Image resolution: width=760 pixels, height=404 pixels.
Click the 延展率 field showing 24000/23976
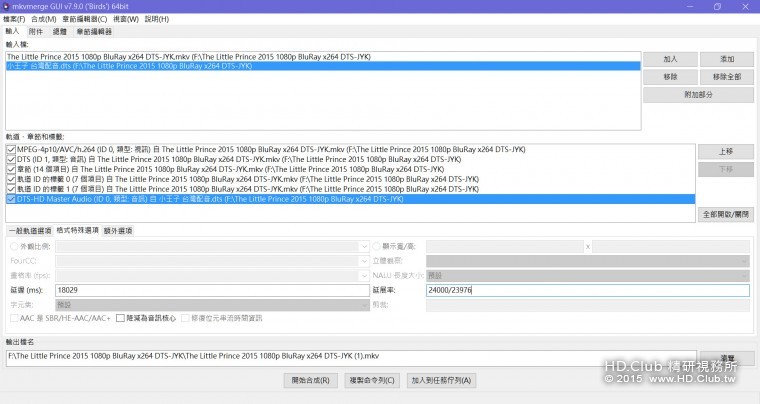(587, 290)
